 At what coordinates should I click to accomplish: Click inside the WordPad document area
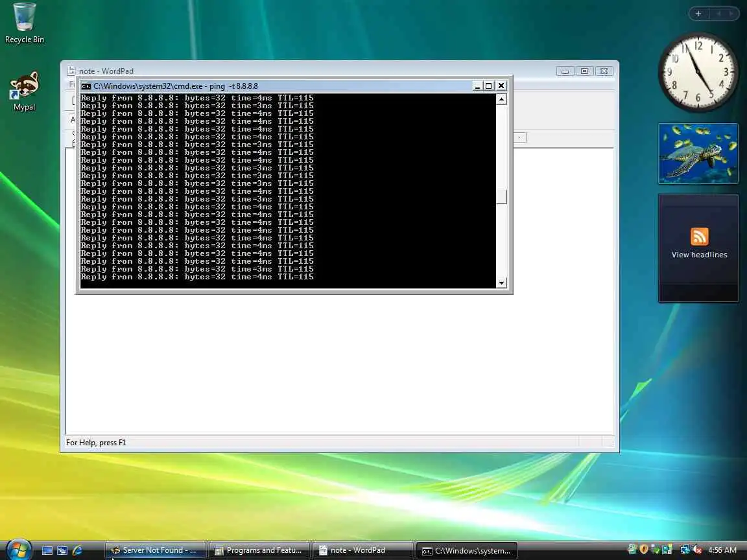click(339, 364)
